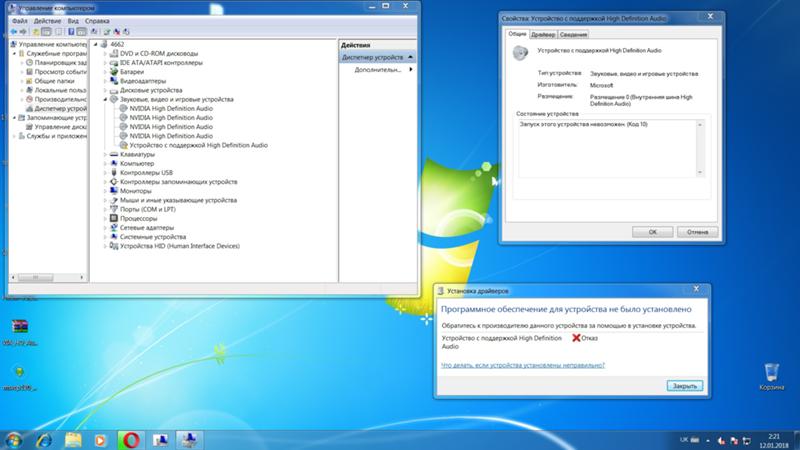Open the Opera browser from the taskbar
This screenshot has width=800, height=450.
pos(130,438)
